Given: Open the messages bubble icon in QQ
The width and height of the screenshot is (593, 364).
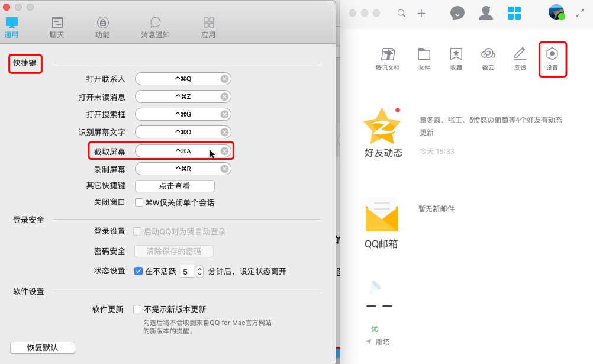Looking at the screenshot, I should [457, 13].
